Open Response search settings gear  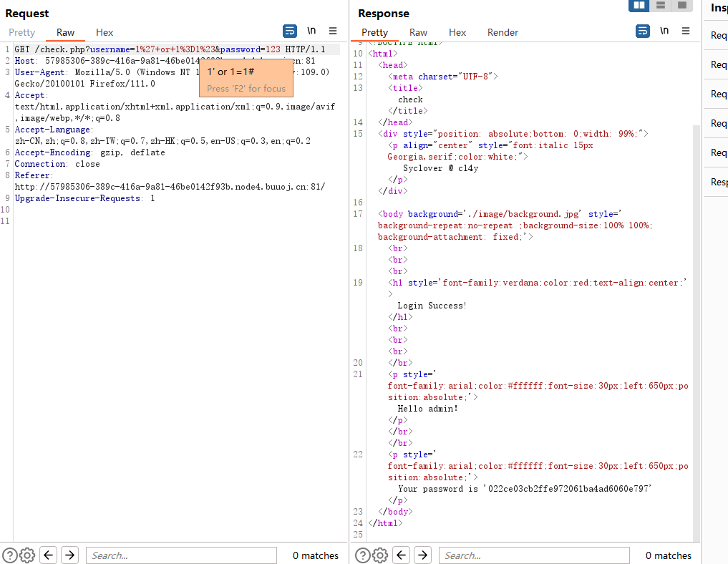point(380,555)
